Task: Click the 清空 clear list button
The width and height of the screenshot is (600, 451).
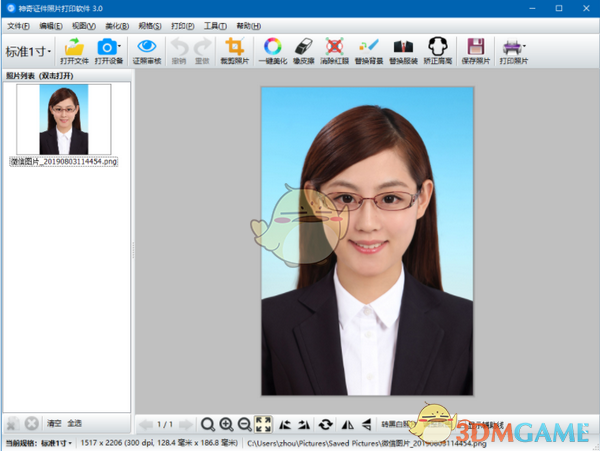Action: (x=54, y=423)
